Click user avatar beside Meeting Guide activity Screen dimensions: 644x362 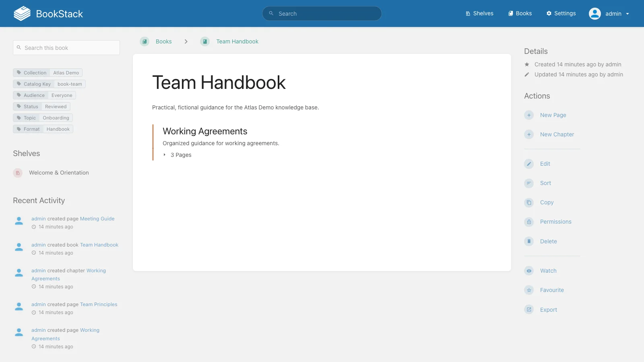pyautogui.click(x=19, y=221)
